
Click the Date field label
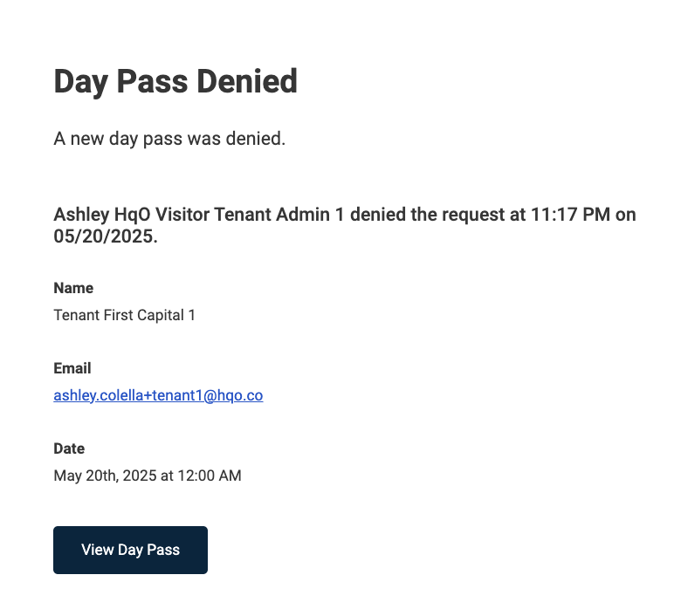[69, 448]
